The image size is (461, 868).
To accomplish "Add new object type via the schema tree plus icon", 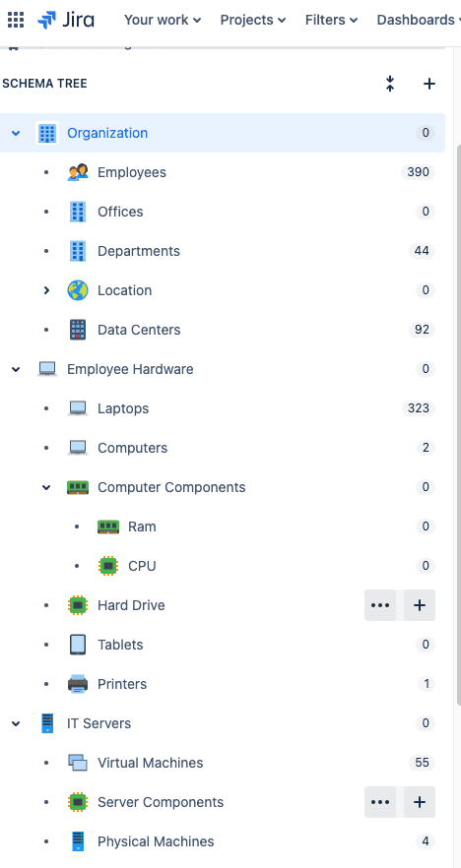I will tap(429, 84).
